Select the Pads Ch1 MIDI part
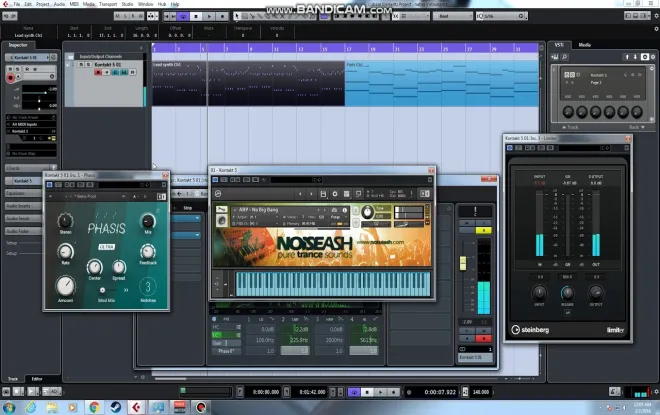Screen dimensions: 660x415 pyautogui.click(x=442, y=83)
